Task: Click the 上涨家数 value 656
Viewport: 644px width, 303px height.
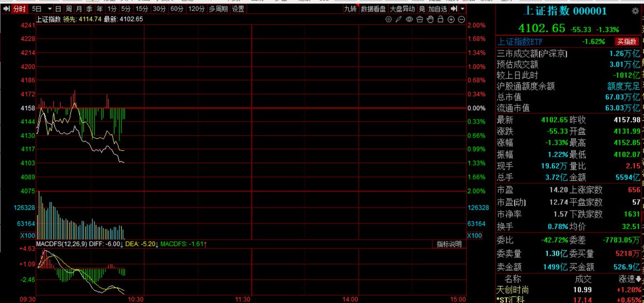Action: (633, 190)
